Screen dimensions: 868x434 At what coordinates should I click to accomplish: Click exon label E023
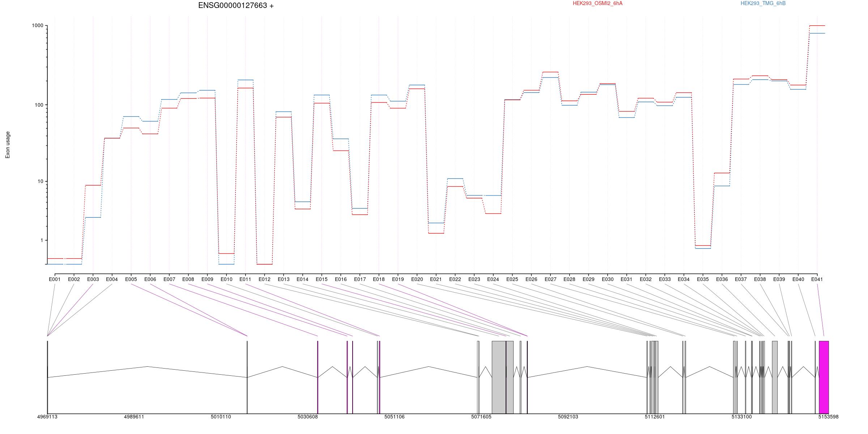[474, 279]
